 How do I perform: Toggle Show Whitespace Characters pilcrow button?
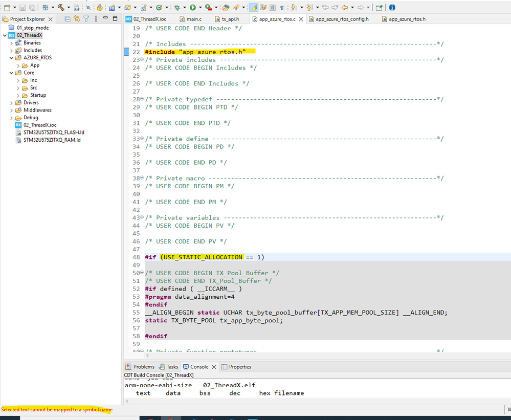click(282, 8)
